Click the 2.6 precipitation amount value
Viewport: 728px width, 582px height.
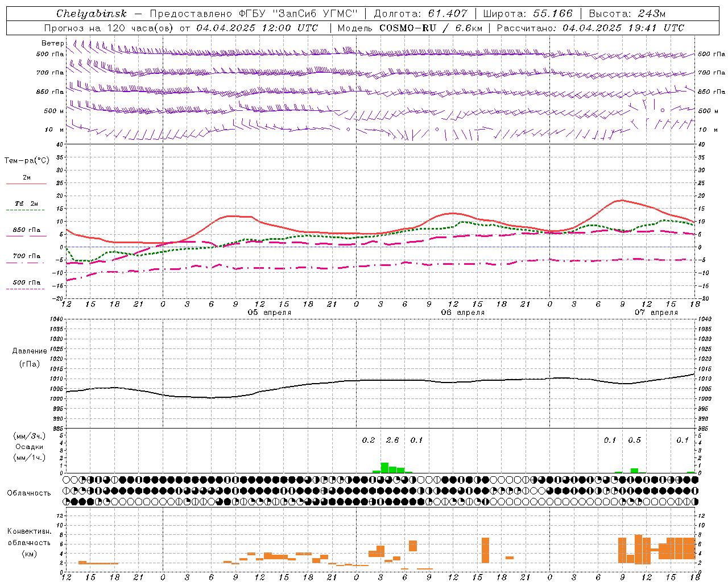[392, 440]
